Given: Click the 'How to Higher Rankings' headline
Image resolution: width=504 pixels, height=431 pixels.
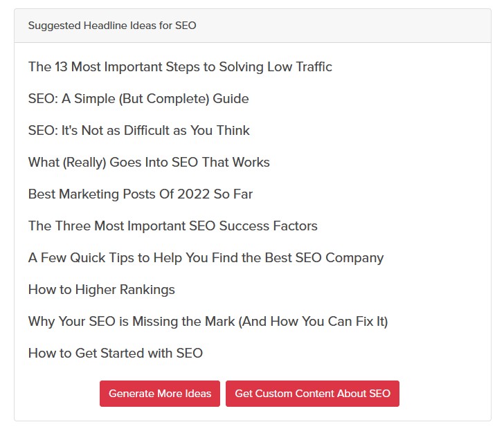Looking at the screenshot, I should click(x=102, y=290).
